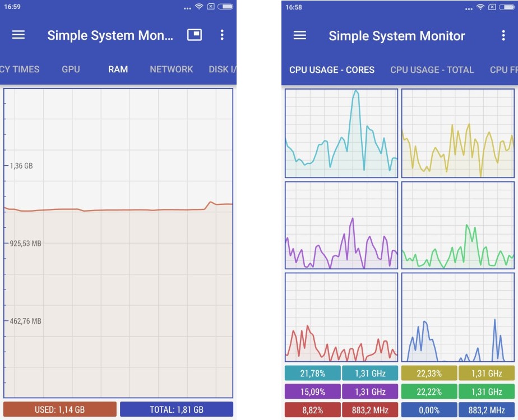Tap the teal core usage graph
Image resolution: width=518 pixels, height=420 pixels.
341,133
